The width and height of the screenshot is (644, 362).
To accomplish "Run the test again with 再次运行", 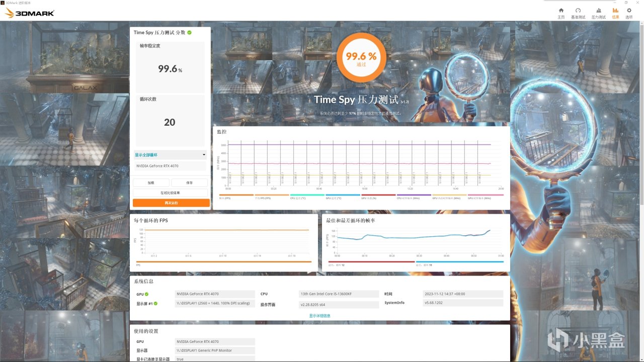I will click(171, 203).
